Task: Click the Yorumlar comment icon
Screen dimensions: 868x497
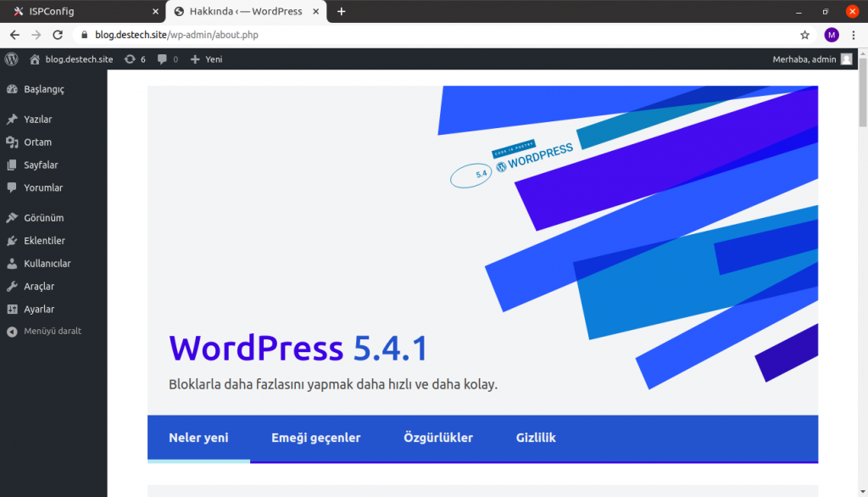Action: point(12,187)
